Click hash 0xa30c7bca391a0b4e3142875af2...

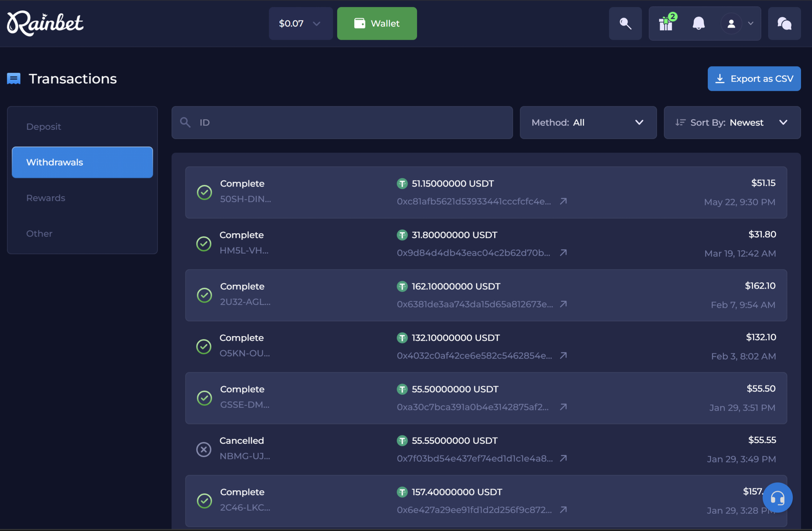coord(473,407)
